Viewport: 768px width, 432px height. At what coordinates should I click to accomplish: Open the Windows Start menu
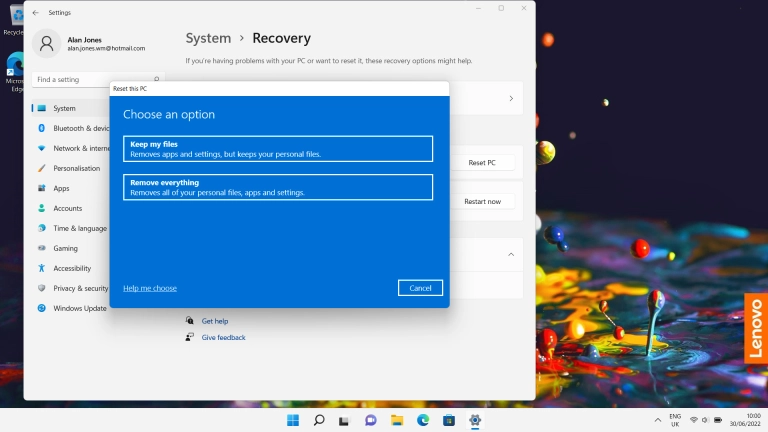(x=293, y=420)
